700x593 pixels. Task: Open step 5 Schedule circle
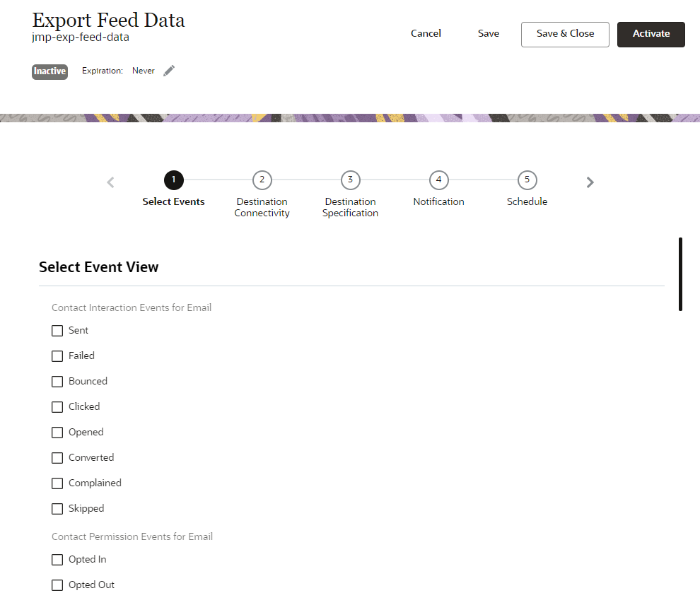point(527,180)
